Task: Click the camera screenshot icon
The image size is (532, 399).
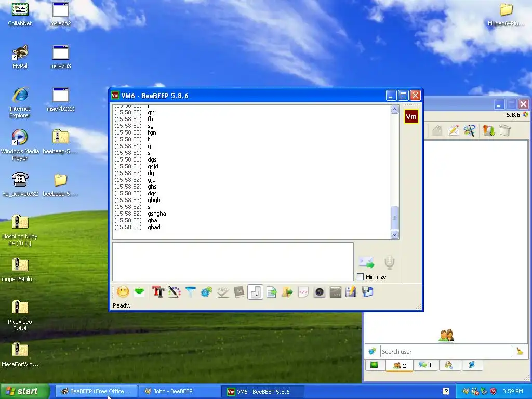Action: click(x=320, y=292)
